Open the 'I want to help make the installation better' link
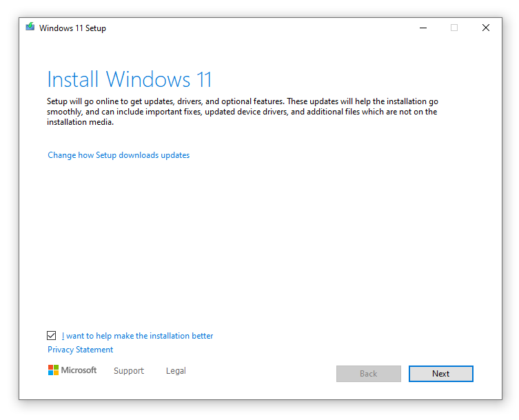The width and height of the screenshot is (519, 420). coord(137,336)
